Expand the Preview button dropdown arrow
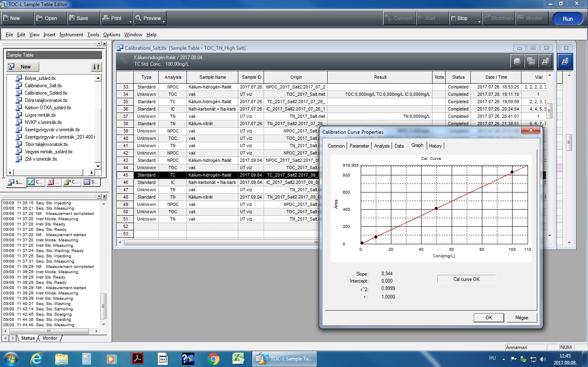 click(164, 22)
